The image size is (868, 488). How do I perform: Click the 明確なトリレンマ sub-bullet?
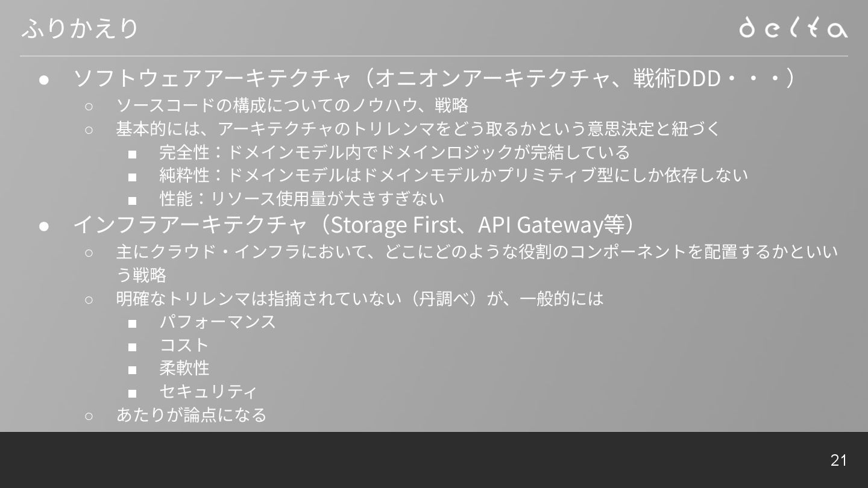pos(360,298)
